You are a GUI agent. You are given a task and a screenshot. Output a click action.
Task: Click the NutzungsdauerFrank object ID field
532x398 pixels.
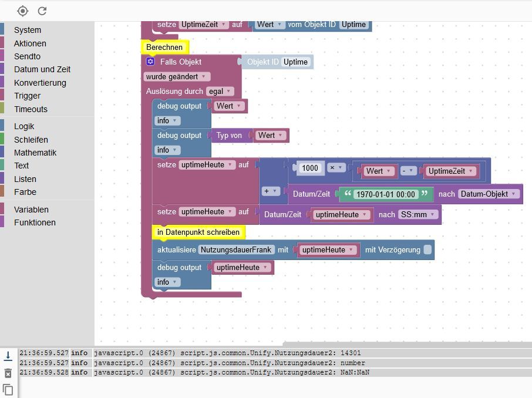tap(236, 249)
